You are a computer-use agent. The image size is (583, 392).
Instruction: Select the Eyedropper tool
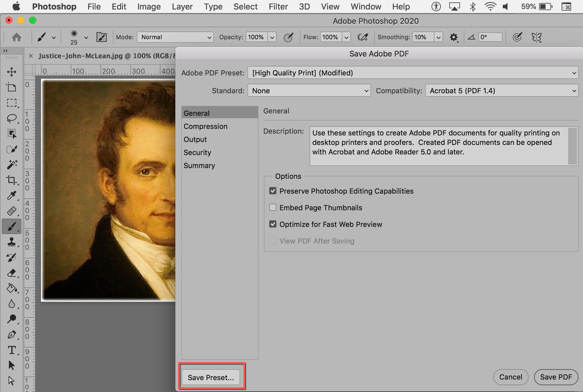12,195
